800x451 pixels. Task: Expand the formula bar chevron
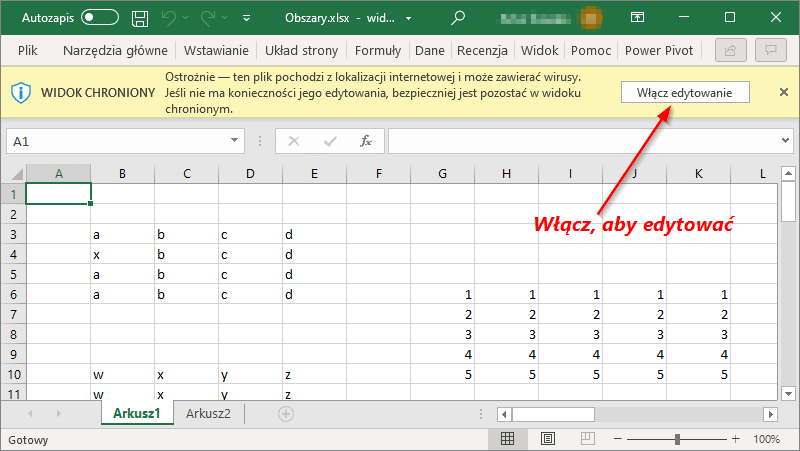(785, 140)
